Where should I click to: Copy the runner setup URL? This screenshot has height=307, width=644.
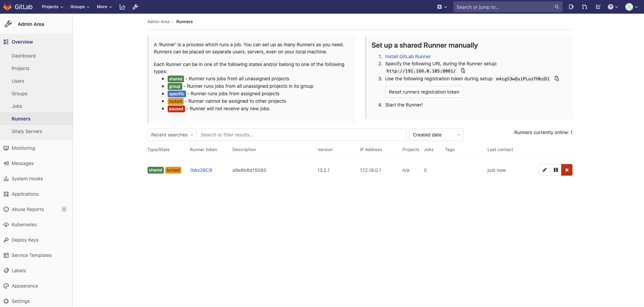(463, 71)
